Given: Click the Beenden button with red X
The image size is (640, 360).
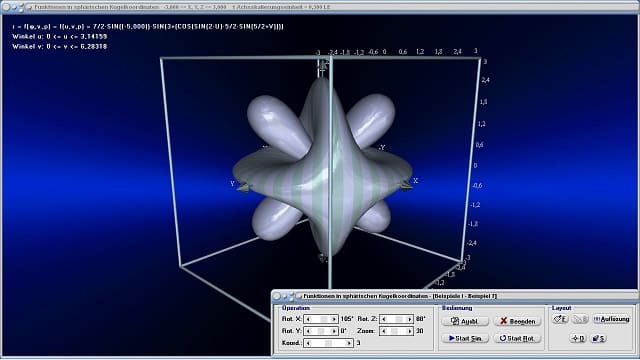Looking at the screenshot, I should pyautogui.click(x=517, y=321).
